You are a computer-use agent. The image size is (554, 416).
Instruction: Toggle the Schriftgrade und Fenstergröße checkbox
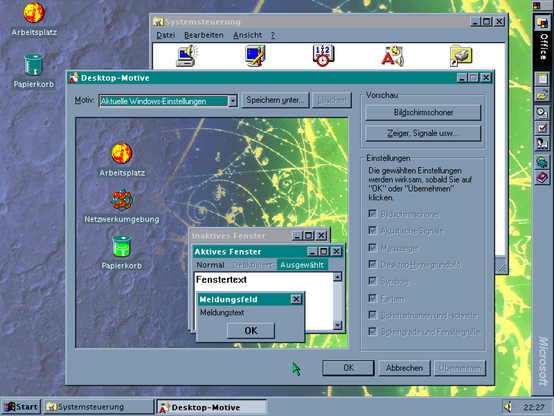click(x=372, y=332)
